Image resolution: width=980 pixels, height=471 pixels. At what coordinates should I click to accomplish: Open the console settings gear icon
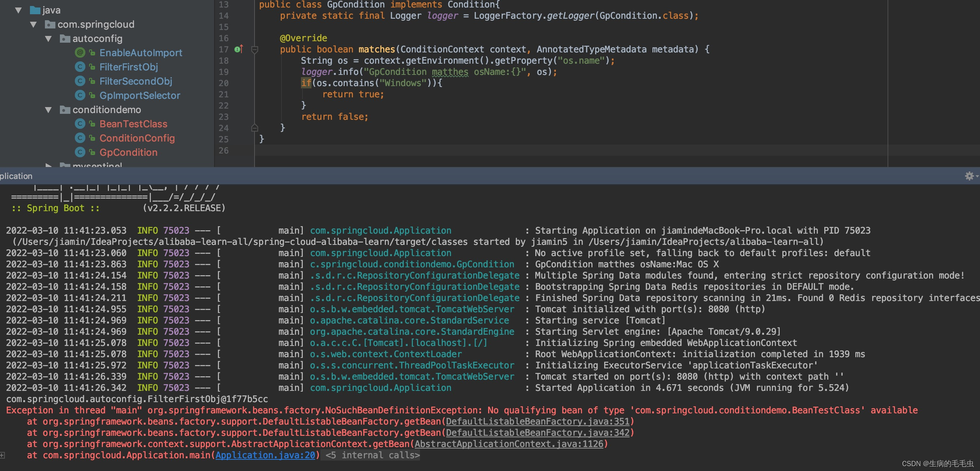coord(969,176)
